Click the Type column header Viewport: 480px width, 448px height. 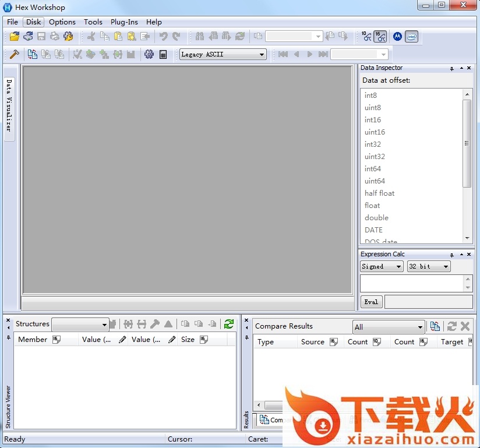276,342
